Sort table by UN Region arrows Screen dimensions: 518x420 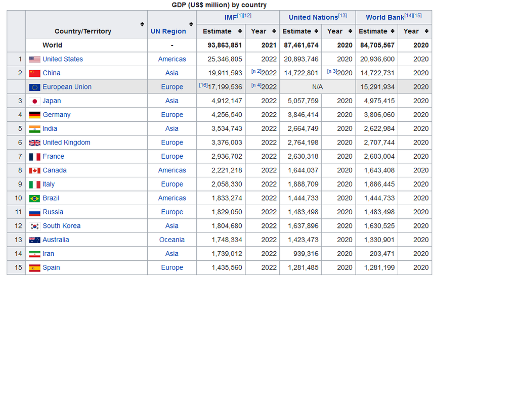pos(191,24)
